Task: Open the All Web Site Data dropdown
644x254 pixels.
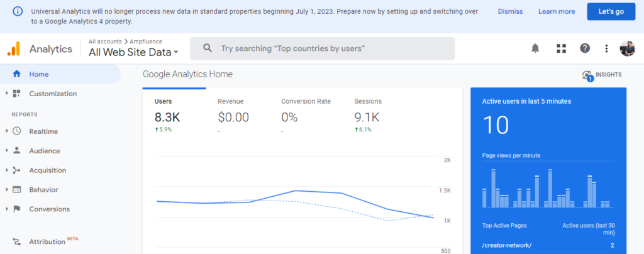Action: pyautogui.click(x=133, y=52)
